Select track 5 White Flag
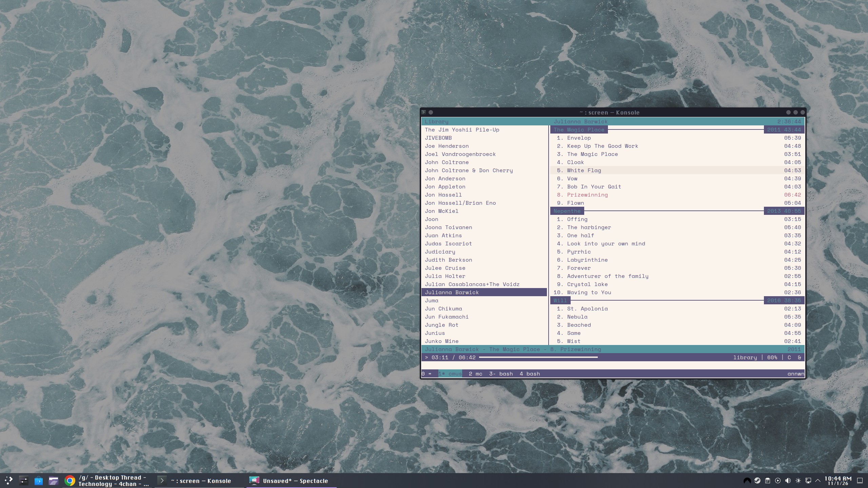This screenshot has height=488, width=868. 584,170
